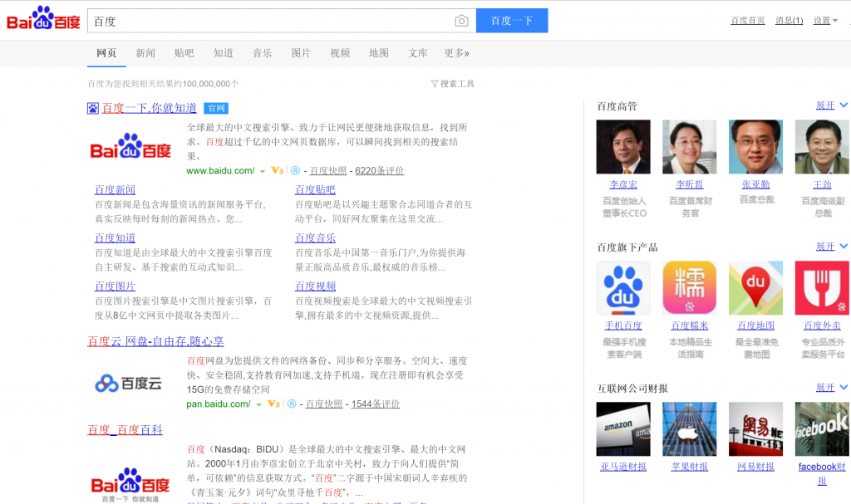Open the 百度图片 sublink
This screenshot has height=504, width=851.
coord(115,286)
